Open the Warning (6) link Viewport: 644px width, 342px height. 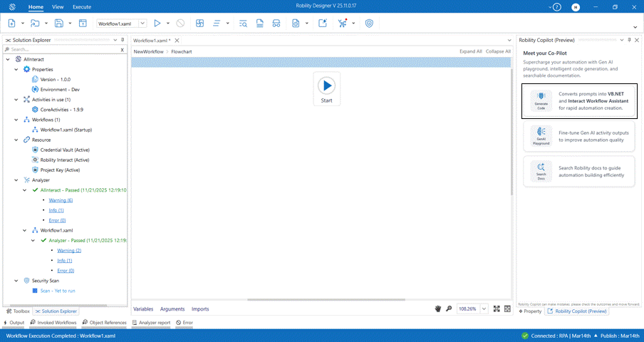tap(61, 200)
